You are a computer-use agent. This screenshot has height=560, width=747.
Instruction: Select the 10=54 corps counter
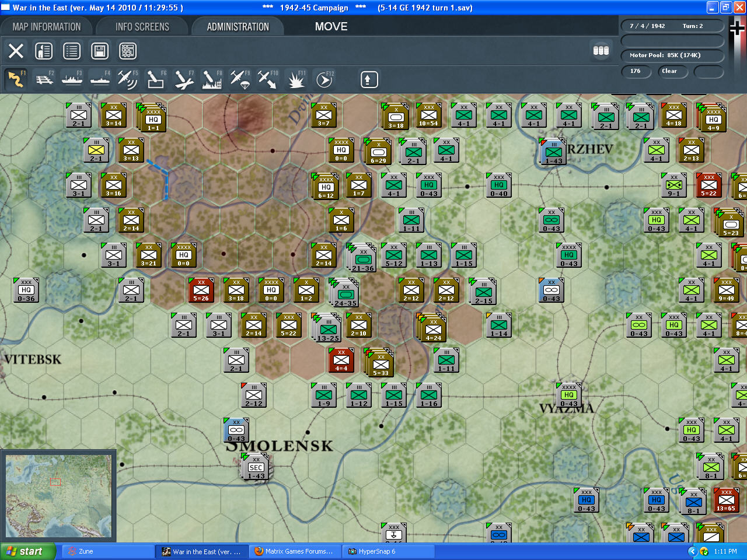(428, 115)
